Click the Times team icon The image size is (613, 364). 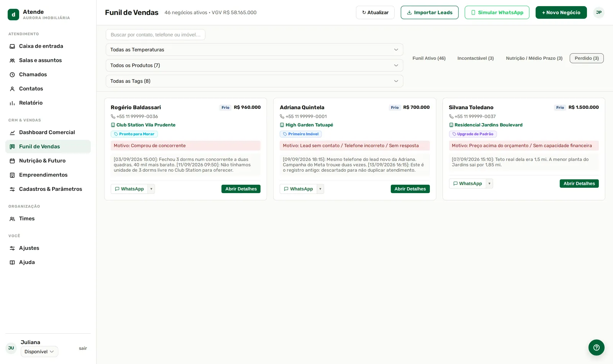pos(12,219)
